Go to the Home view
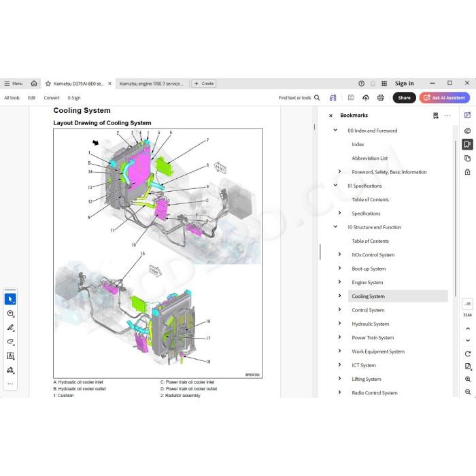The height and width of the screenshot is (476, 476). point(34,83)
